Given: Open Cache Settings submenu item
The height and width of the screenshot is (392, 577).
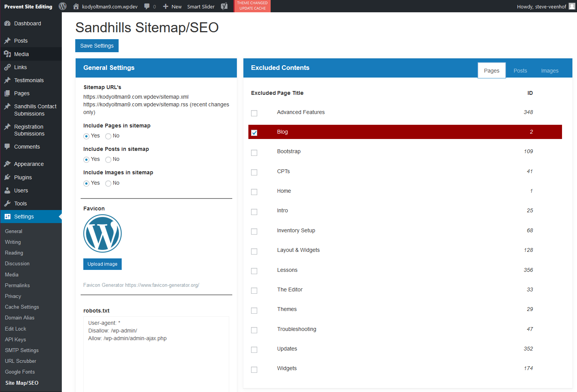Looking at the screenshot, I should coord(22,307).
